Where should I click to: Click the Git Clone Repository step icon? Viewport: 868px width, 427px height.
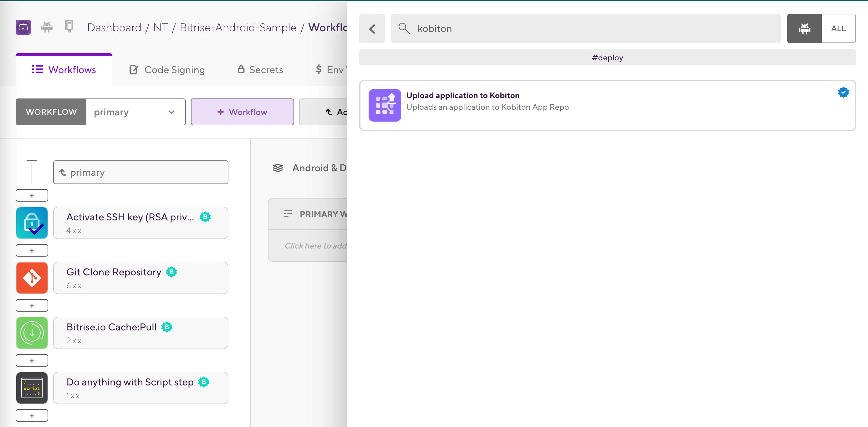coord(32,278)
